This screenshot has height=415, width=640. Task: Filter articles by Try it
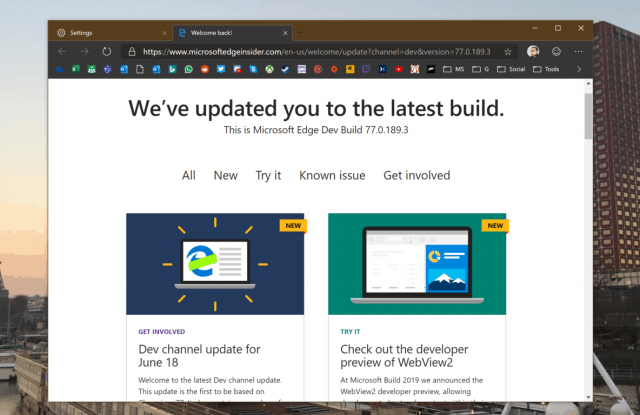(x=268, y=175)
